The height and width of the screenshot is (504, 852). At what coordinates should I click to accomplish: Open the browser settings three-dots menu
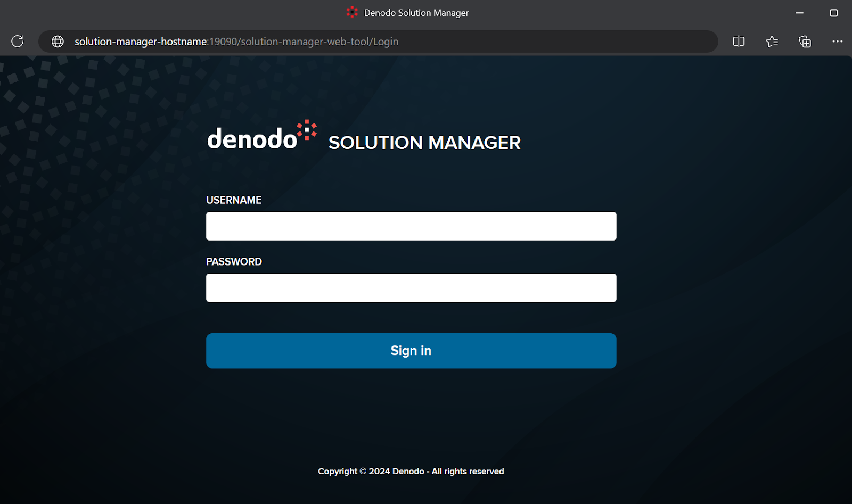(838, 42)
